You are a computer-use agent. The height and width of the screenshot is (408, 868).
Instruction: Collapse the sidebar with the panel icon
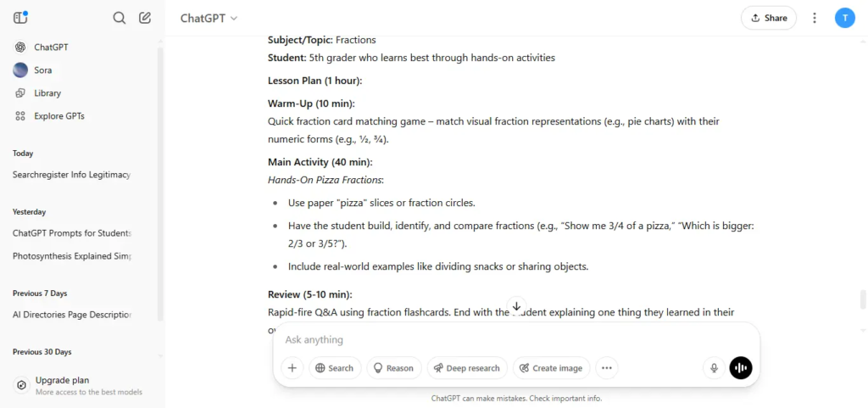(20, 18)
